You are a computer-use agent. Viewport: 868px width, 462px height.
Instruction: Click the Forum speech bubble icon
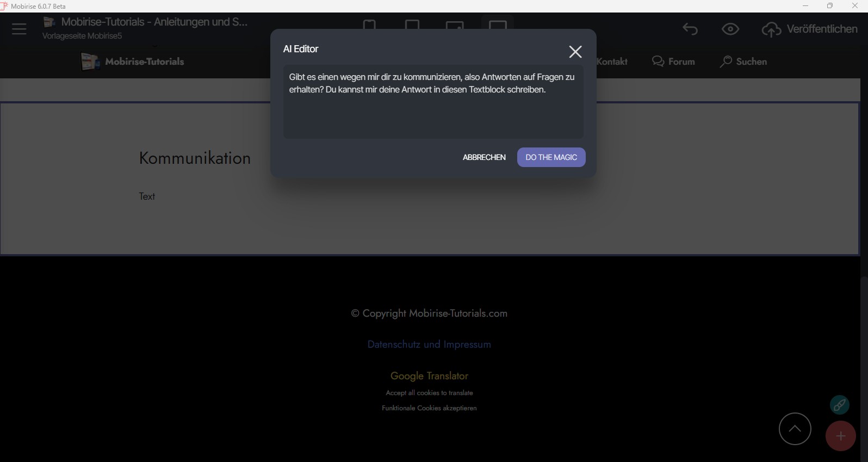pyautogui.click(x=658, y=61)
